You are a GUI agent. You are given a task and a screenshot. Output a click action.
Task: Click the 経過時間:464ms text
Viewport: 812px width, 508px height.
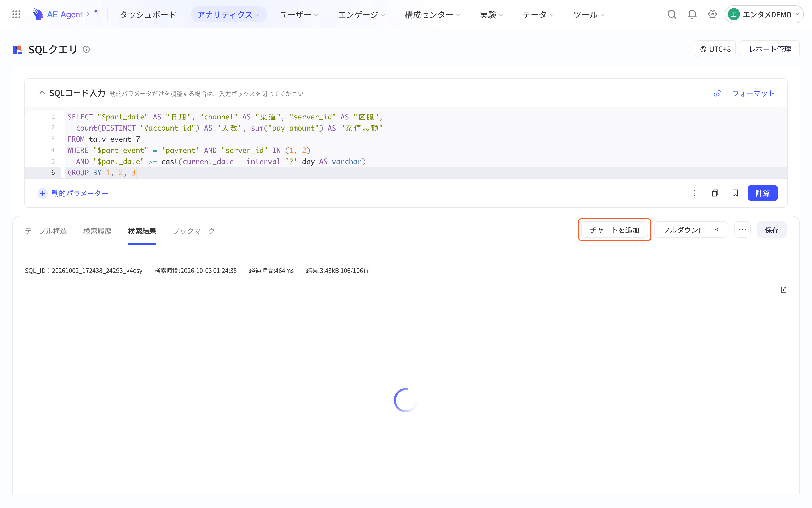coord(271,271)
